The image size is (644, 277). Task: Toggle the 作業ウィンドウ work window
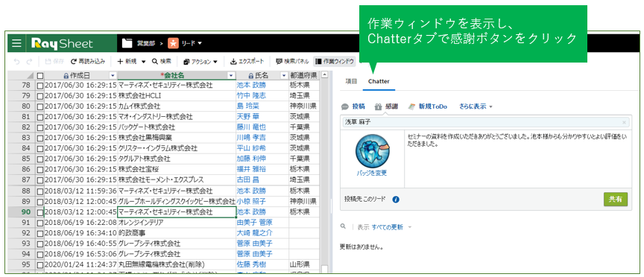335,62
